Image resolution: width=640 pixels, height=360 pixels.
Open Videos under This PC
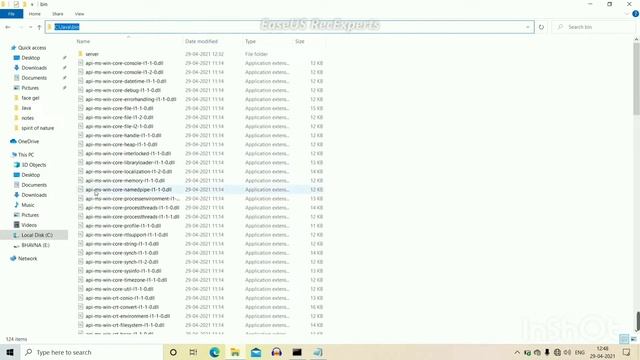pos(29,225)
